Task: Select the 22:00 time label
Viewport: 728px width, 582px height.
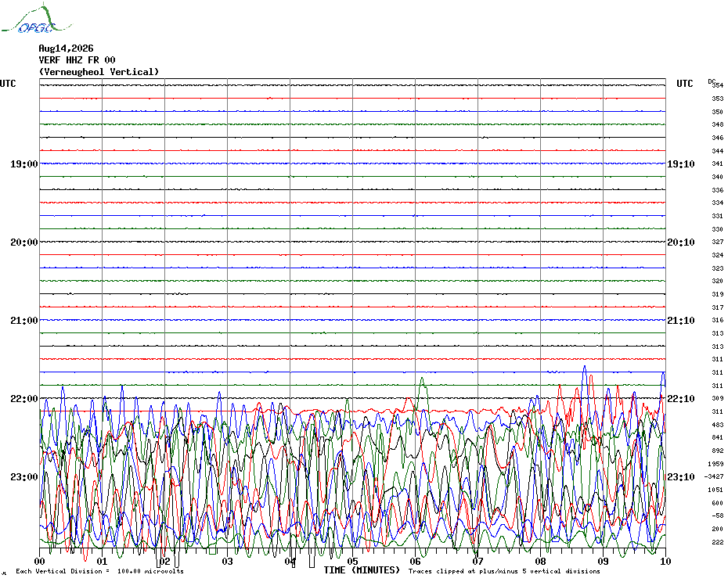Action: click(x=24, y=399)
